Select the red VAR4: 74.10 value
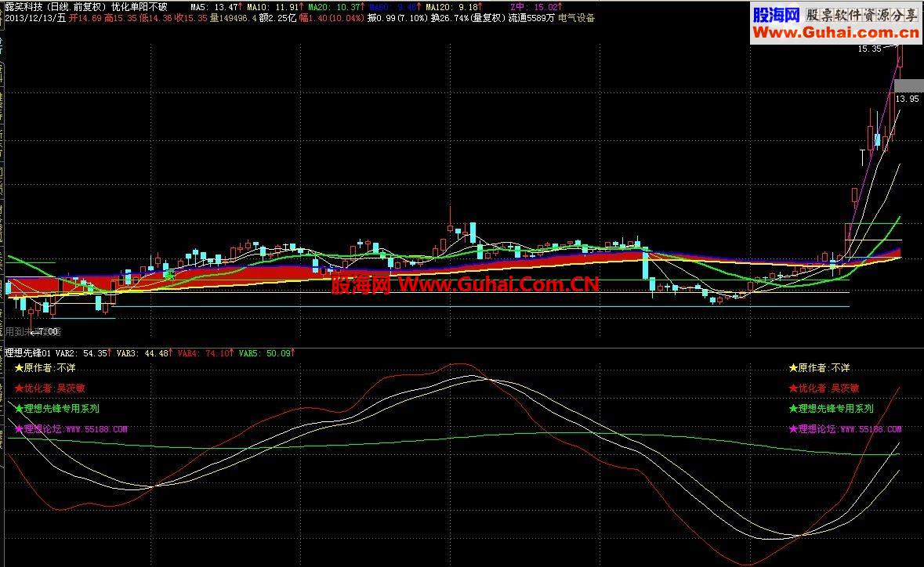The width and height of the screenshot is (924, 567). click(x=205, y=353)
